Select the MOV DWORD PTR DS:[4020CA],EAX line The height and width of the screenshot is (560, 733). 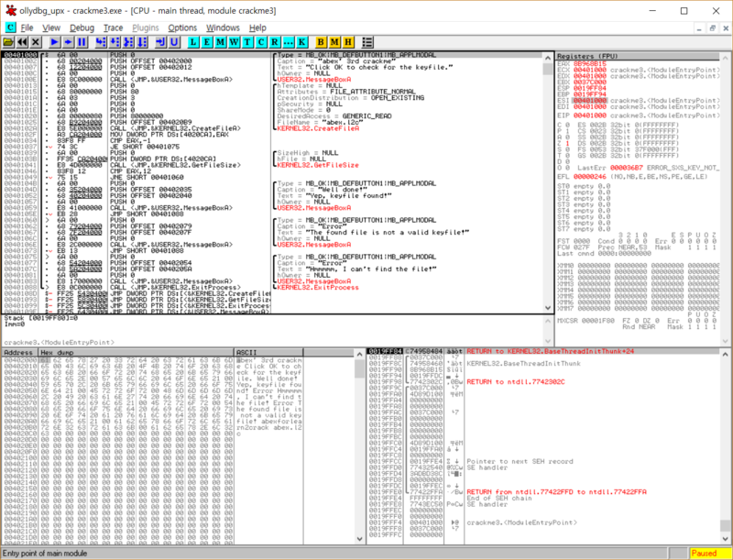(x=171, y=135)
